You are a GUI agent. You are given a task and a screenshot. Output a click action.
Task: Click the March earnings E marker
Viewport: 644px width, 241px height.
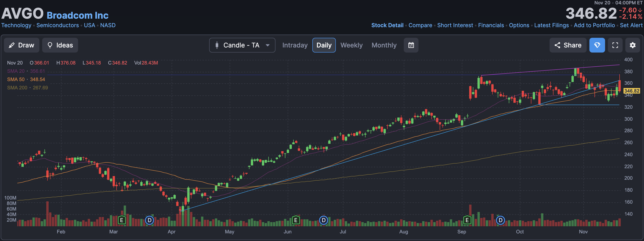[122, 220]
